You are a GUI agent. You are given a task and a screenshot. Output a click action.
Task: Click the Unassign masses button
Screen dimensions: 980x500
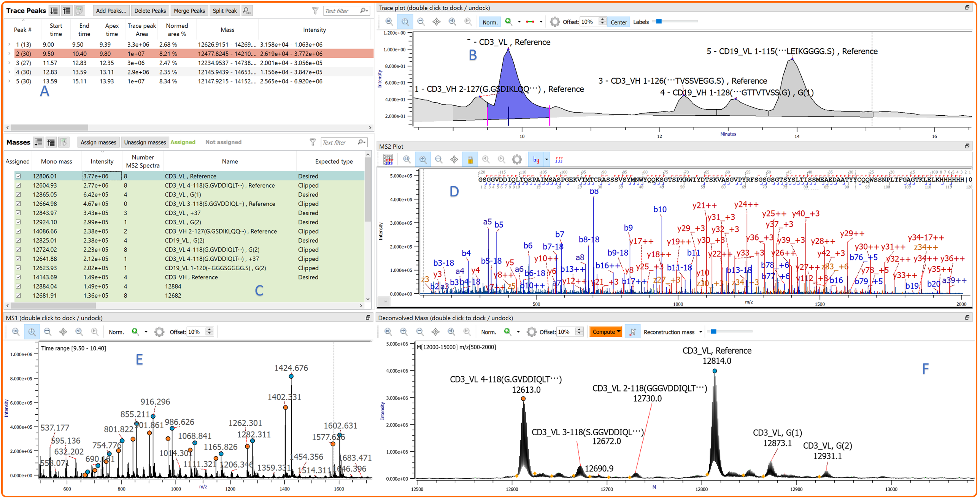coord(145,142)
